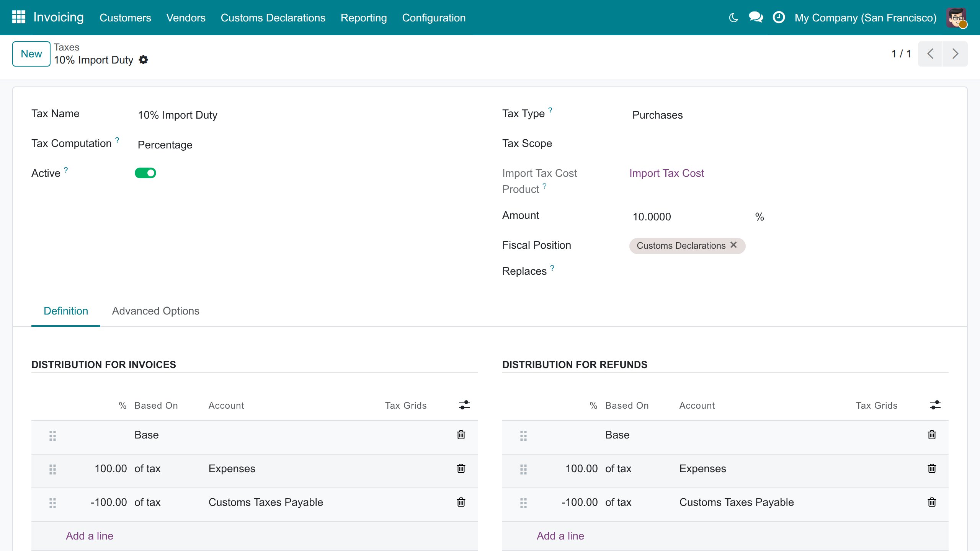Delete the Expenses refund distribution line
This screenshot has width=980, height=551.
pos(932,468)
